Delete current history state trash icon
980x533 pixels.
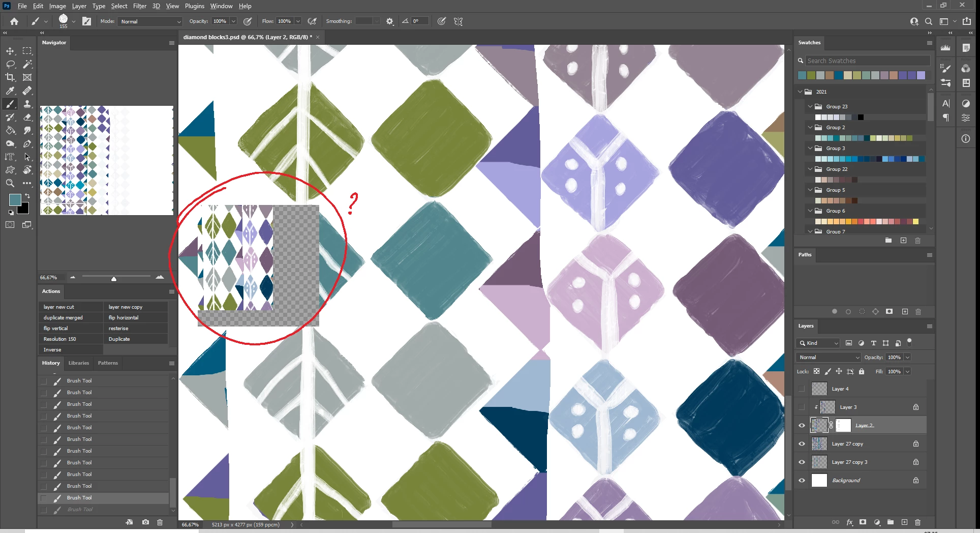(160, 522)
